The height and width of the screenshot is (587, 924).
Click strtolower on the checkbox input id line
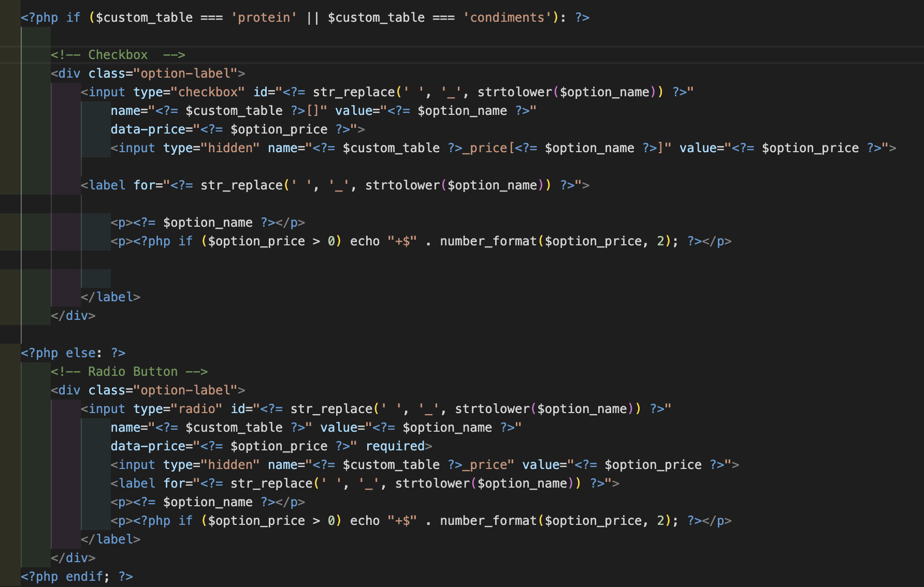point(515,92)
